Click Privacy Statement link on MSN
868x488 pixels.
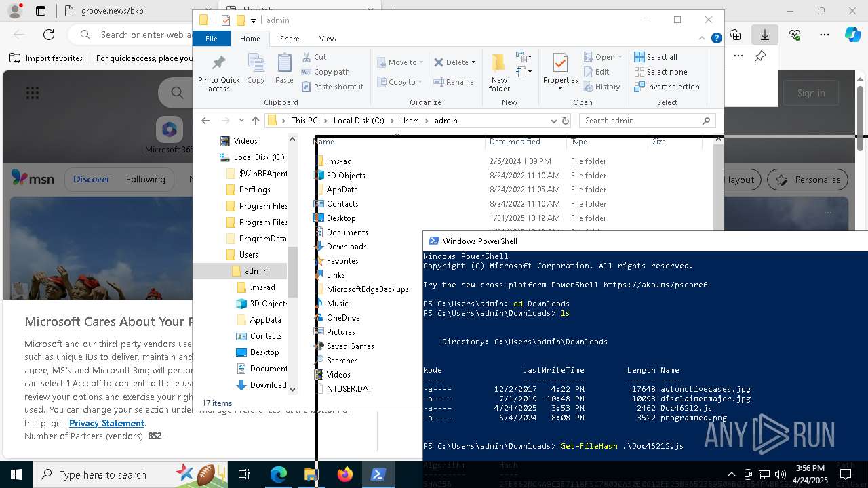click(x=106, y=423)
